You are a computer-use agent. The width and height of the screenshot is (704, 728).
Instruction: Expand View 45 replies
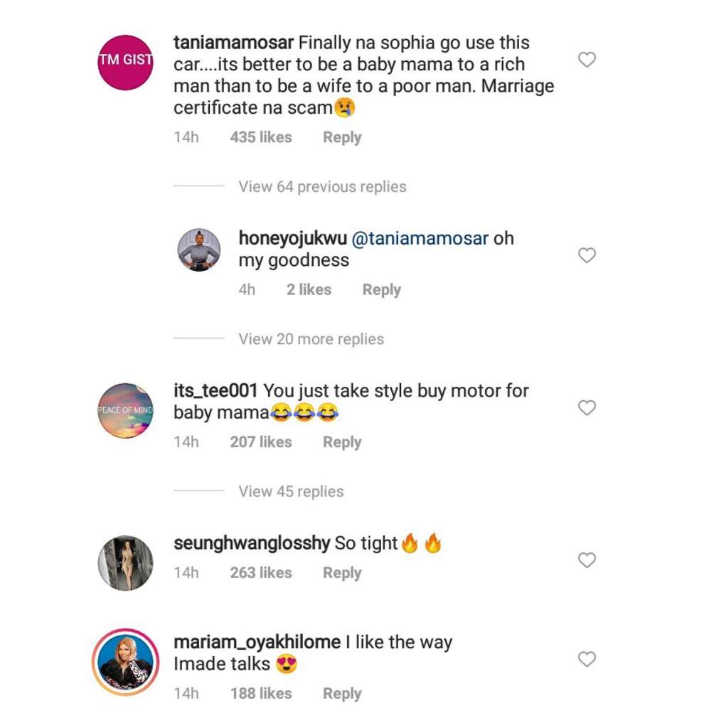(x=291, y=491)
